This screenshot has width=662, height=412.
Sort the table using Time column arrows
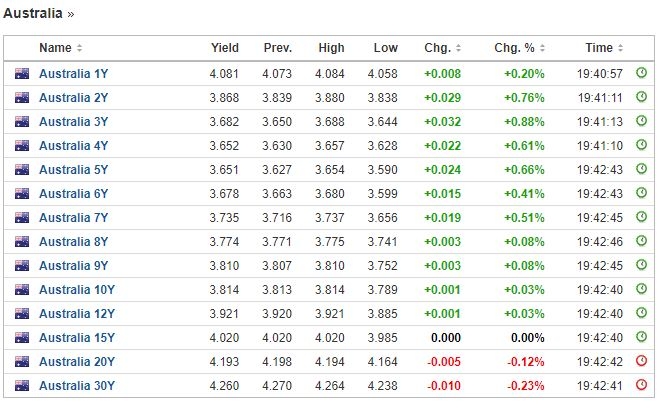click(620, 48)
